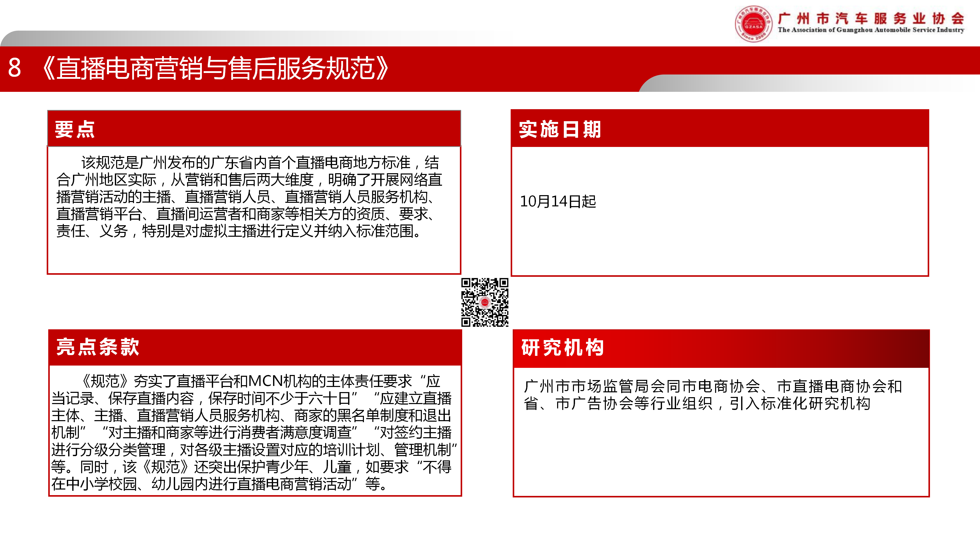Click the English text The Association of Guangzhou Automobile Service Industry

(x=871, y=30)
